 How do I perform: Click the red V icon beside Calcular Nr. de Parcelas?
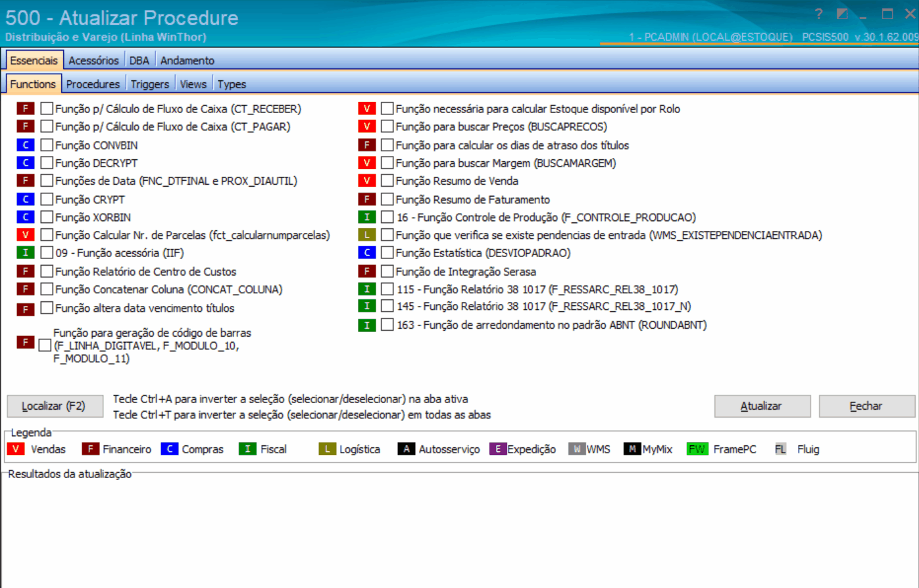coord(25,235)
